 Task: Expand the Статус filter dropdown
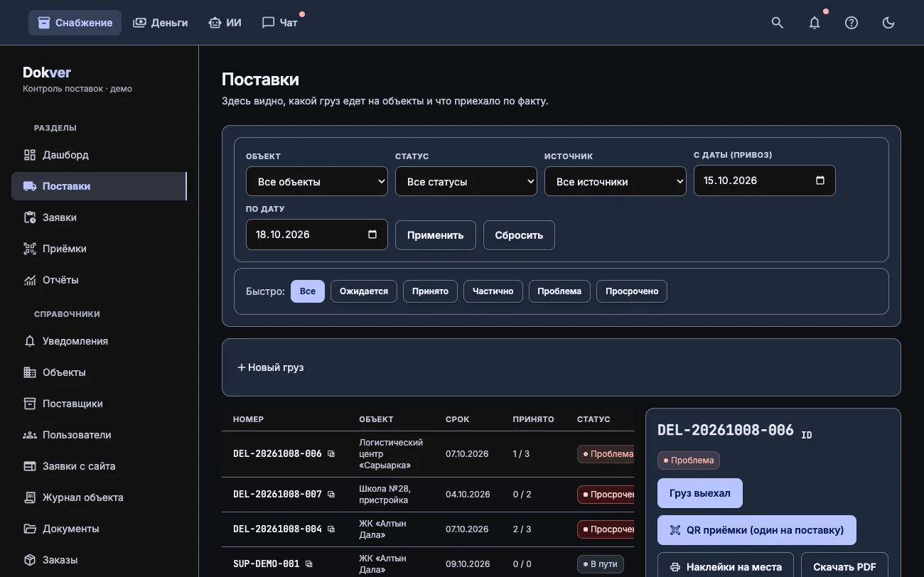point(466,181)
